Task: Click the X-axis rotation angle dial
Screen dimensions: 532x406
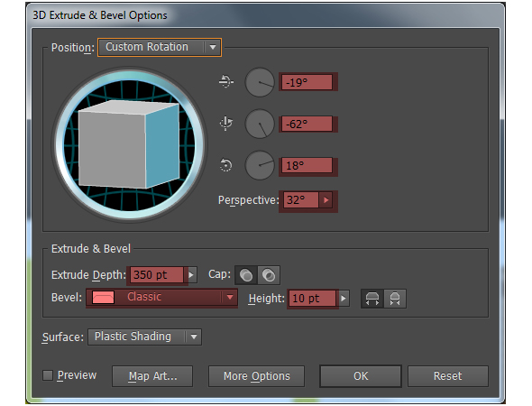Action: click(x=260, y=82)
